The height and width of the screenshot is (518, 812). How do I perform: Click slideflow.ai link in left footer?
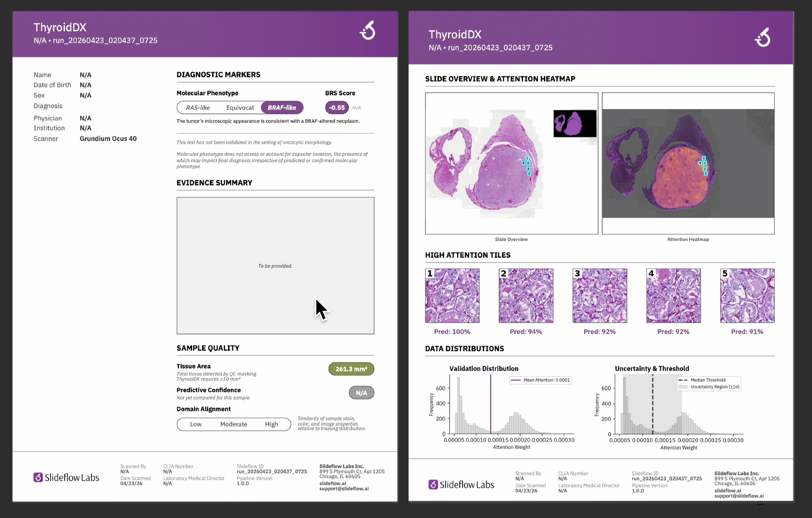333,483
